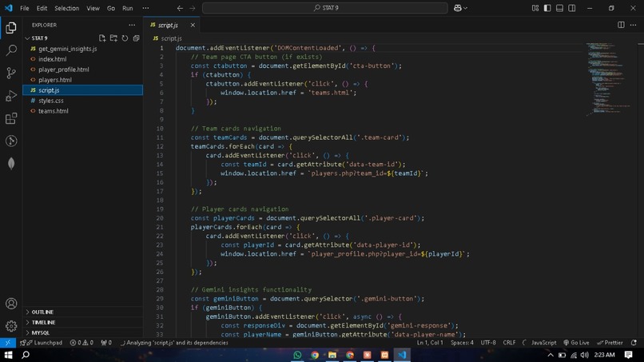644x362 pixels.
Task: Open the Extensions view
Action: (11, 118)
